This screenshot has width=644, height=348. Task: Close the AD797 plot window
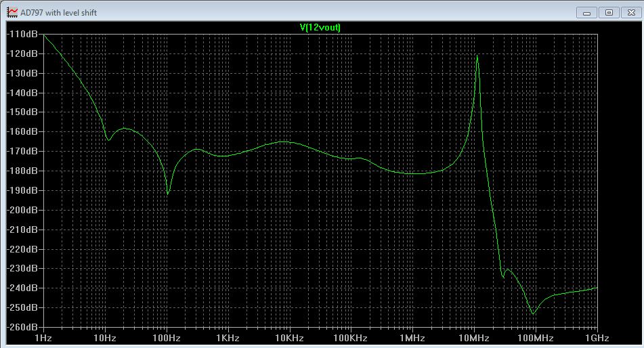(631, 13)
